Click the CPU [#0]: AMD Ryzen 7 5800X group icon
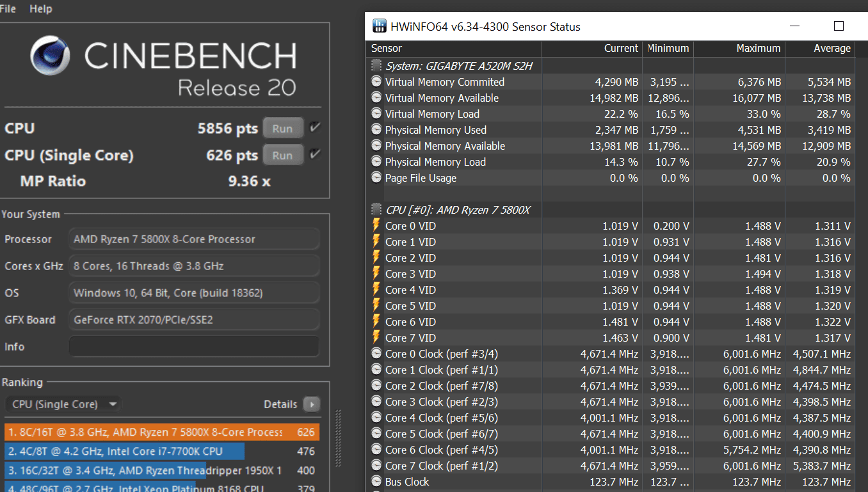 click(x=376, y=210)
